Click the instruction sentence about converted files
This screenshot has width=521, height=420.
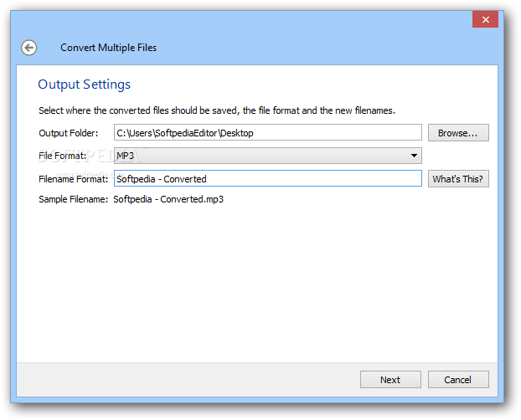click(x=217, y=110)
